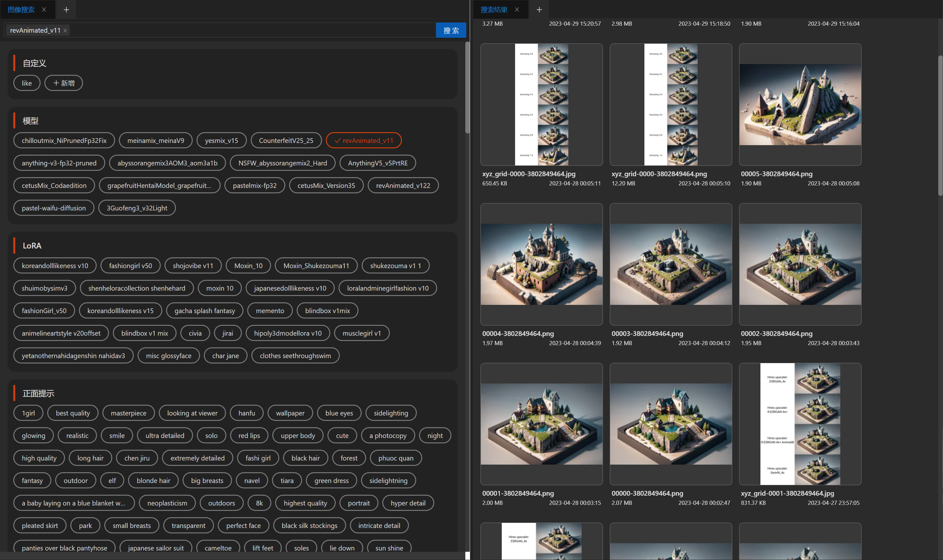Select clothes seethroughswim LoRA tag
The height and width of the screenshot is (560, 943).
pyautogui.click(x=295, y=356)
